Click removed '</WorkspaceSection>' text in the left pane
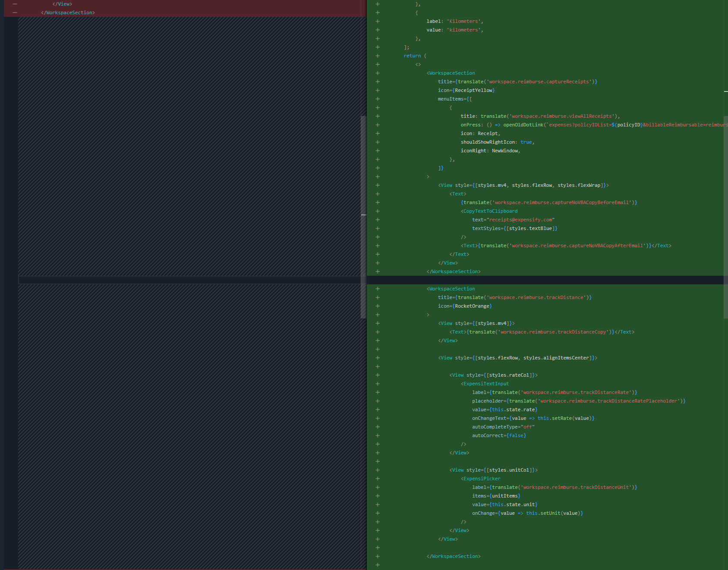Image resolution: width=728 pixels, height=570 pixels. (68, 13)
